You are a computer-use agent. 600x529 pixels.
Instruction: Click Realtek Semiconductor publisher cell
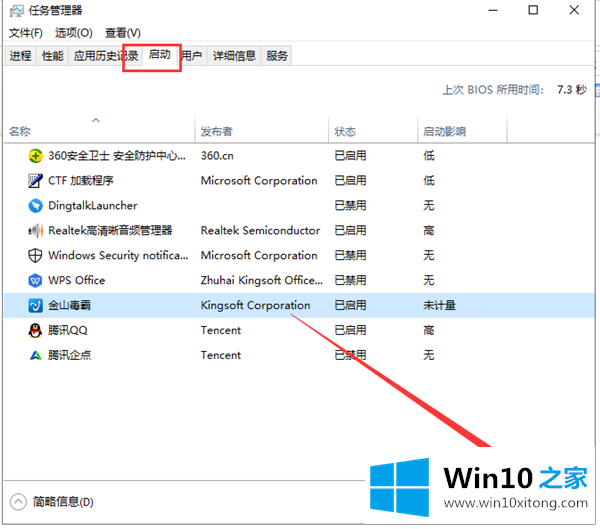260,230
